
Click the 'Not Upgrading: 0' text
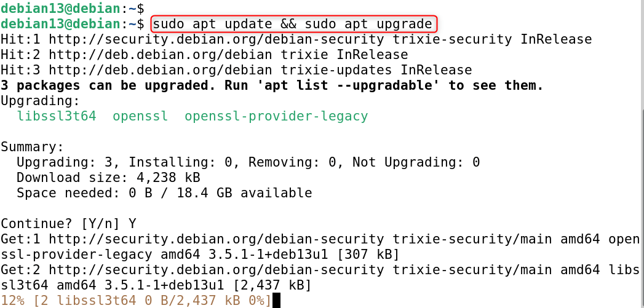[x=416, y=162]
